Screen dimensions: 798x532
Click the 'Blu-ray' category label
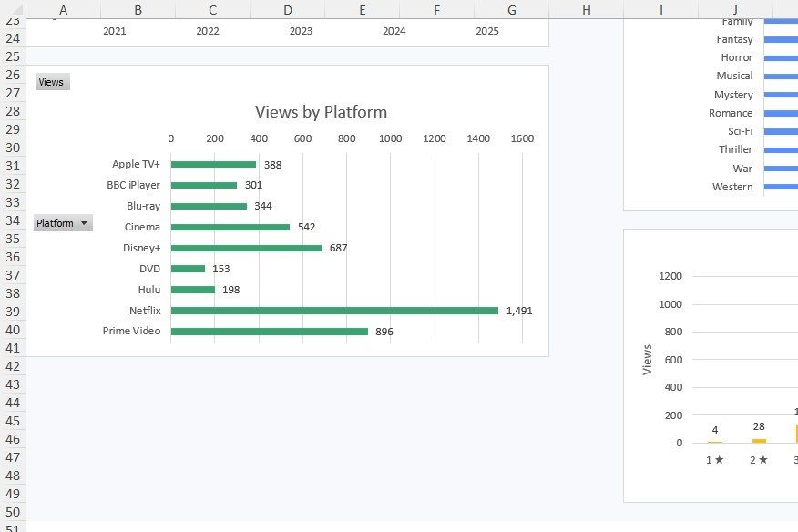[144, 206]
